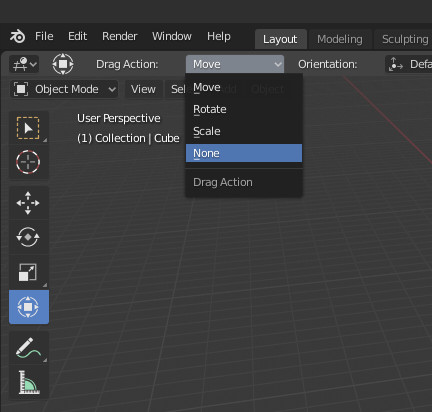Click the Transform icon in tool header
This screenshot has height=412, width=432.
63,64
